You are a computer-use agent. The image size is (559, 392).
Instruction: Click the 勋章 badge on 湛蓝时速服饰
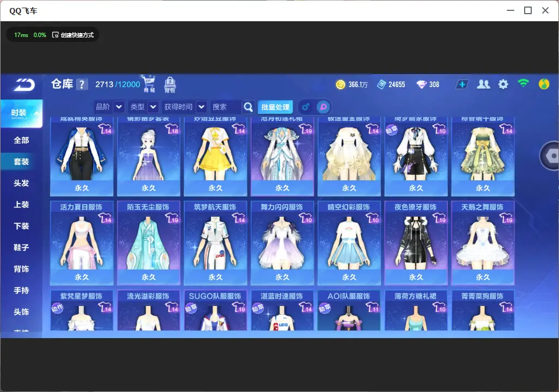click(258, 308)
